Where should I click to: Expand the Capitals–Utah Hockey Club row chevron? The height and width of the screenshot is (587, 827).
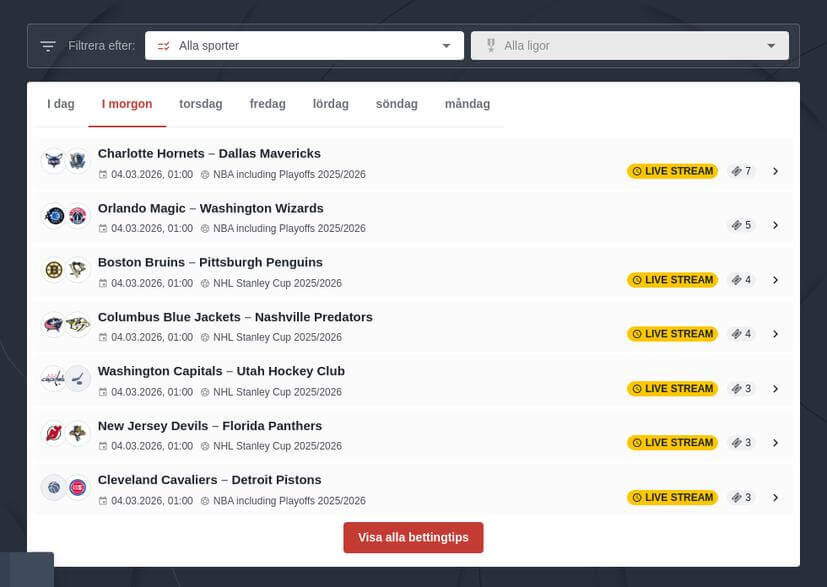click(775, 389)
